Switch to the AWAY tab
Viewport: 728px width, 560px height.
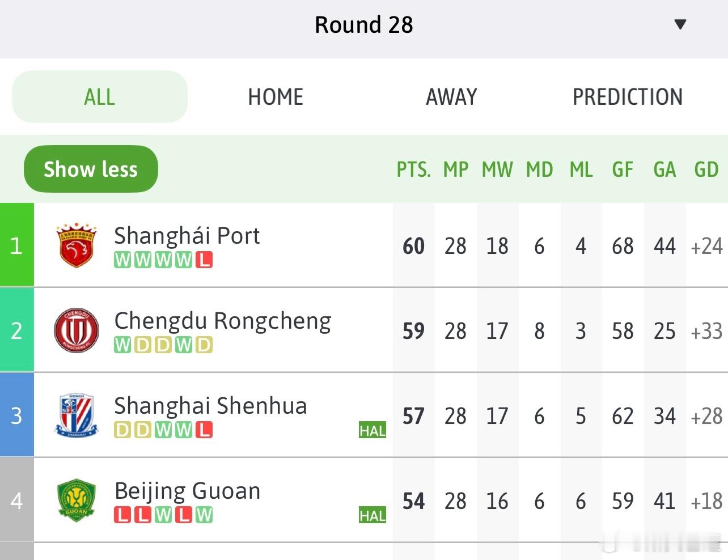pyautogui.click(x=451, y=97)
